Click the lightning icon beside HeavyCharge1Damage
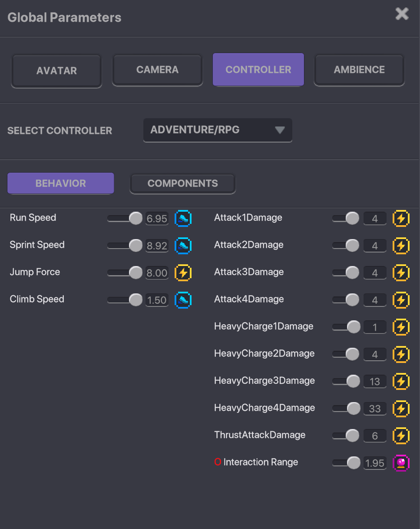The image size is (420, 529). (401, 327)
